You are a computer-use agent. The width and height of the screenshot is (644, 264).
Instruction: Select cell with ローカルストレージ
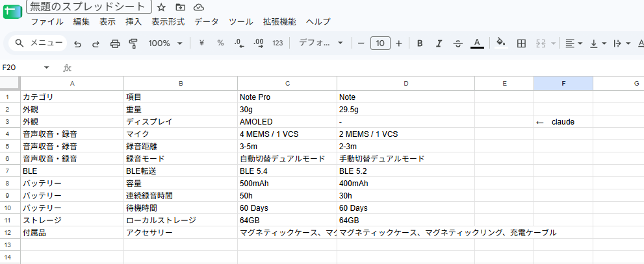coord(181,220)
